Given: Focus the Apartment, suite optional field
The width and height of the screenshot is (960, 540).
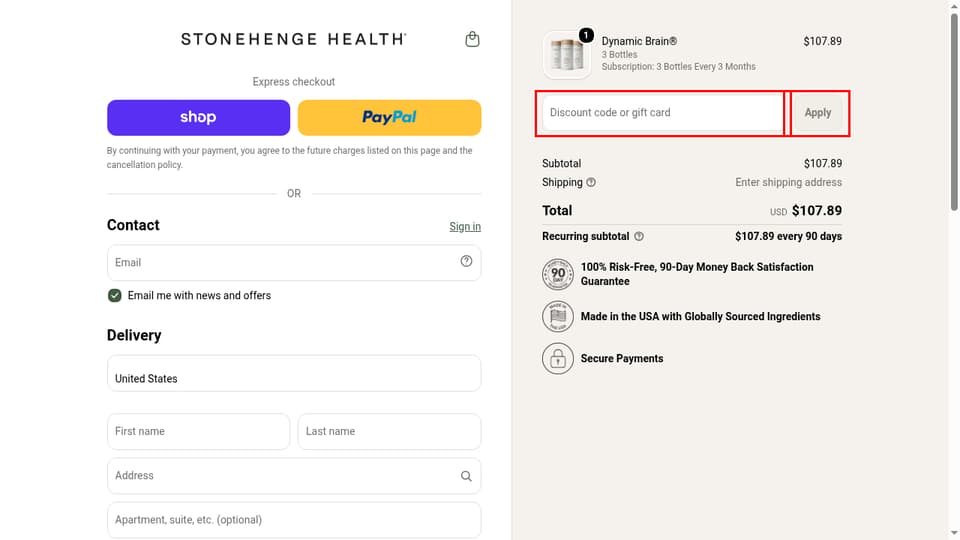Looking at the screenshot, I should point(294,520).
